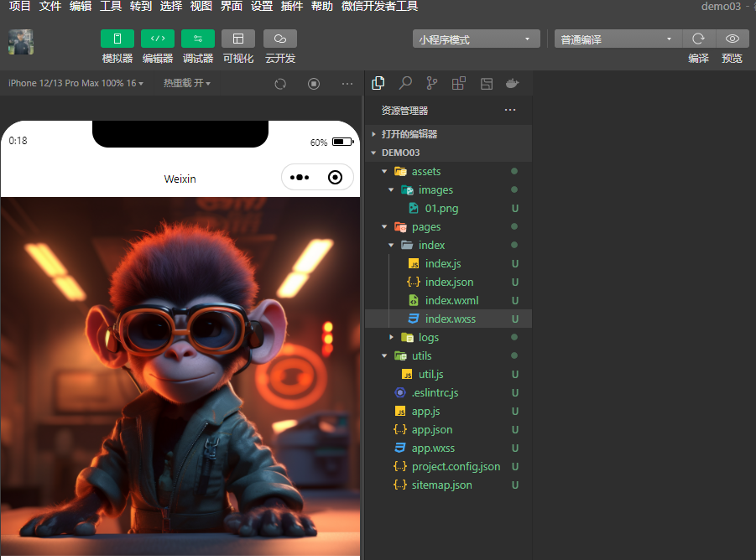Open the 热重载 开 hot reload dropdown

[x=186, y=83]
